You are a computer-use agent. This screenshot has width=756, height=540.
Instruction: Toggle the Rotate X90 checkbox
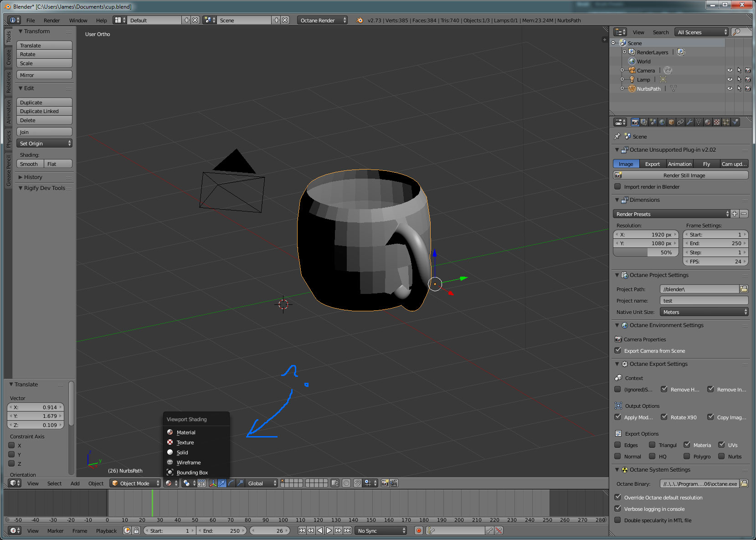tap(664, 417)
